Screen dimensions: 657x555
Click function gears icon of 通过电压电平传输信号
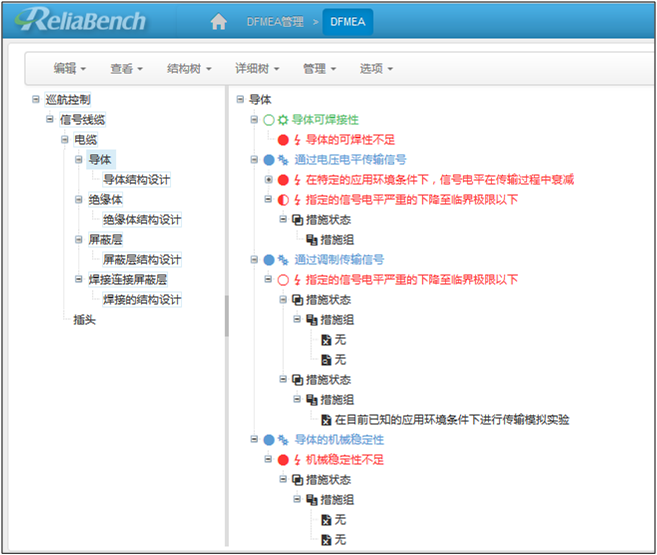[283, 160]
